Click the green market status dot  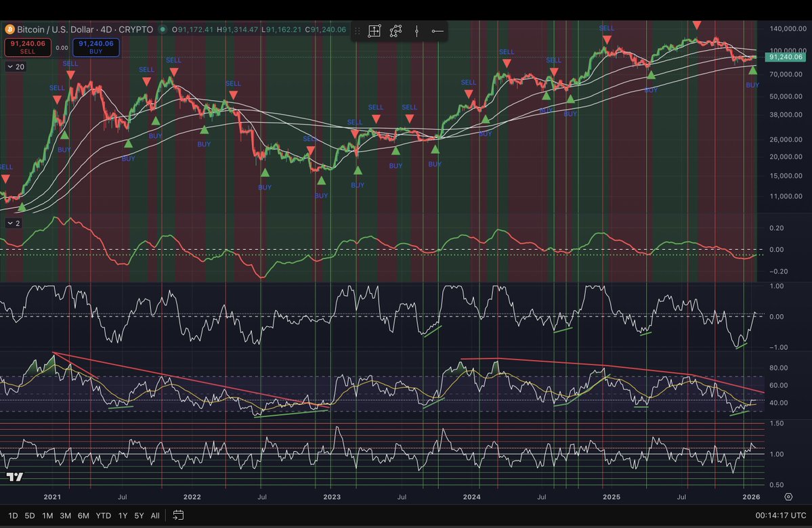(x=163, y=30)
